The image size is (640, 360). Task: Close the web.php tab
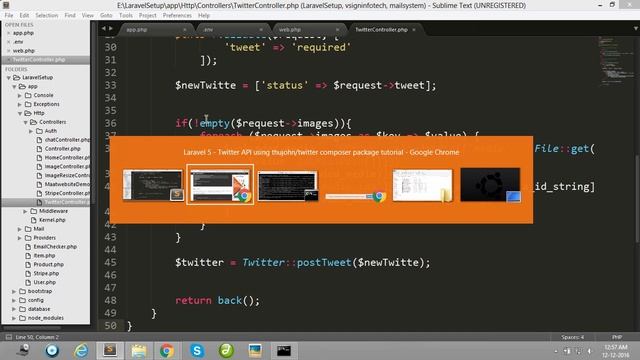click(x=337, y=30)
